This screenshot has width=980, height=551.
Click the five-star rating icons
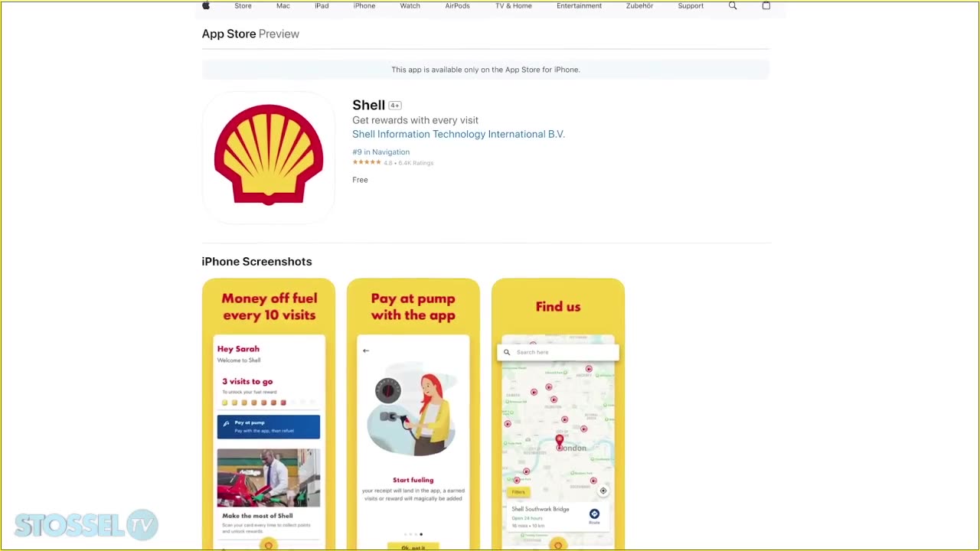[367, 162]
